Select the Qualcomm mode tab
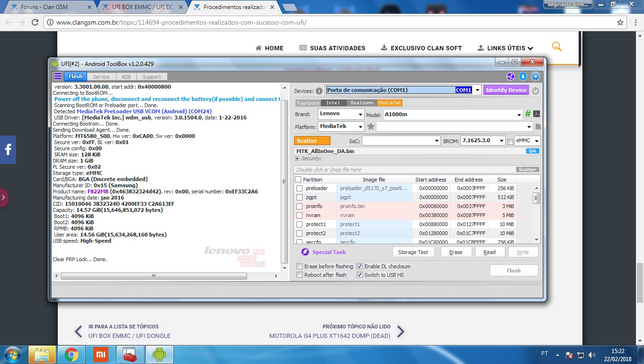The height and width of the screenshot is (364, 644). click(362, 103)
